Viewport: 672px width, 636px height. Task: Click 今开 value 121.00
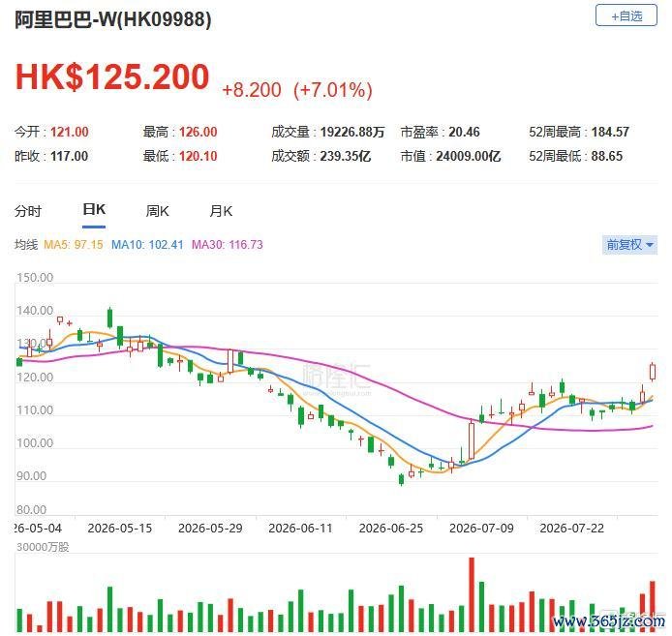(x=70, y=132)
